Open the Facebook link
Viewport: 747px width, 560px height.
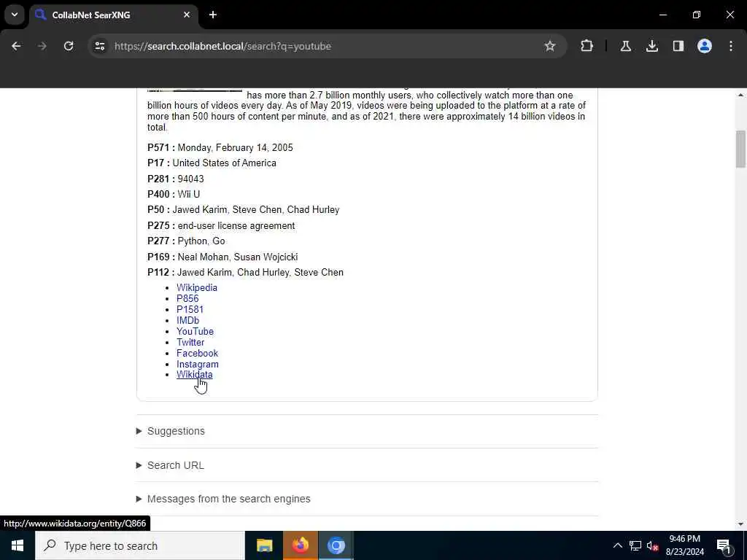[197, 354]
